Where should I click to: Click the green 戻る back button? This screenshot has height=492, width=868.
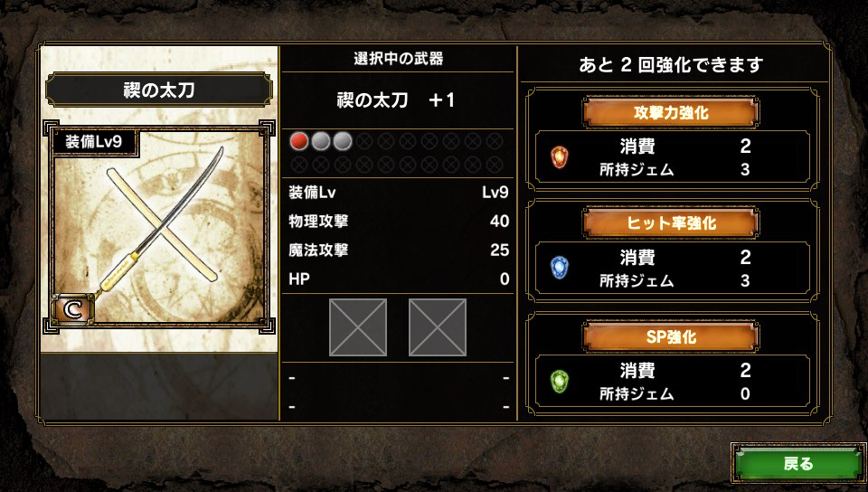click(x=797, y=463)
